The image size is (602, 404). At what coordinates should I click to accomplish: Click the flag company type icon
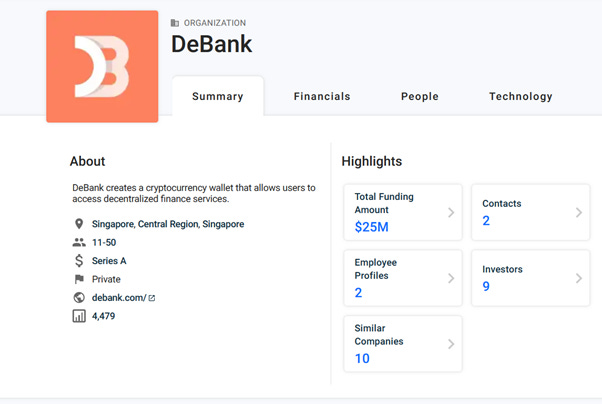(x=79, y=279)
